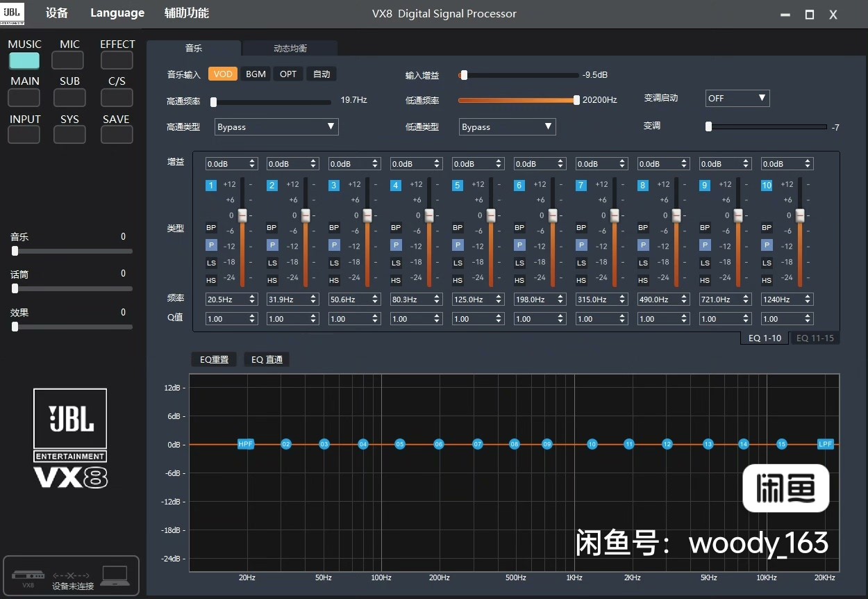Image resolution: width=868 pixels, height=599 pixels.
Task: Switch to the 动态均衡 tab
Action: [290, 48]
